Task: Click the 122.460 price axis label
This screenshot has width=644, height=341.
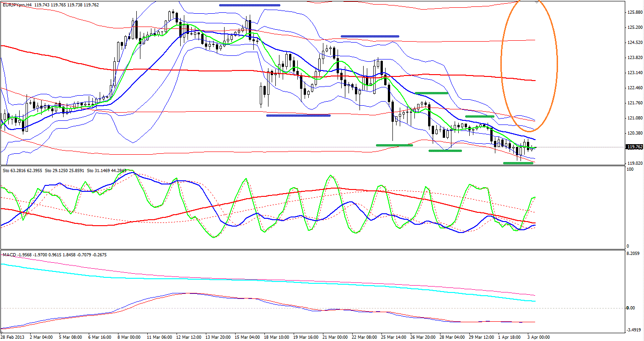Action: tap(635, 88)
